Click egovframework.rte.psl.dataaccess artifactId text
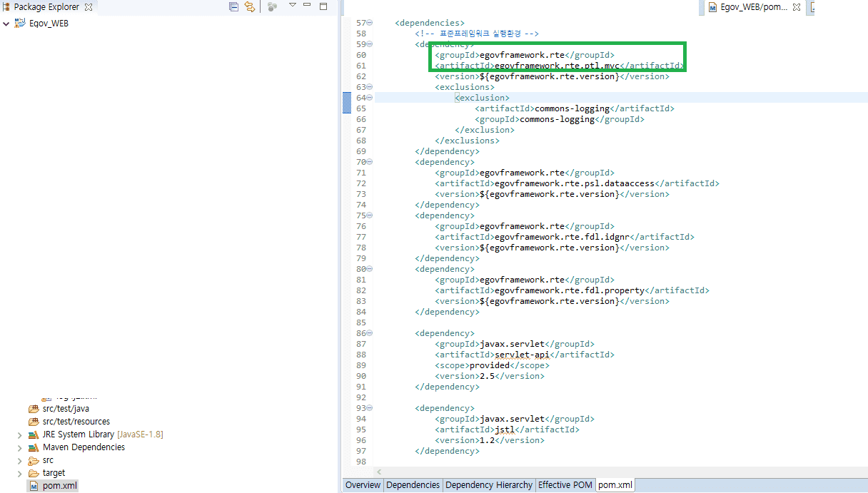The height and width of the screenshot is (493, 868). [x=575, y=183]
